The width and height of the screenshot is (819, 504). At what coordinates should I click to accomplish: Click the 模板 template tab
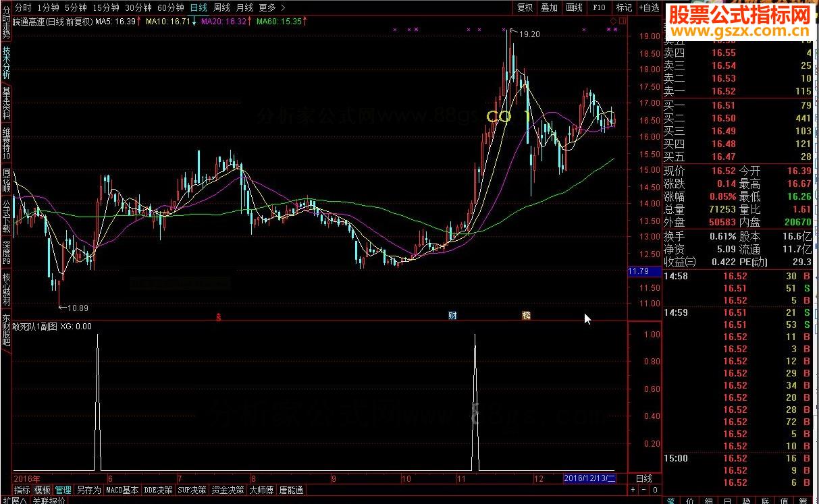coord(43,490)
